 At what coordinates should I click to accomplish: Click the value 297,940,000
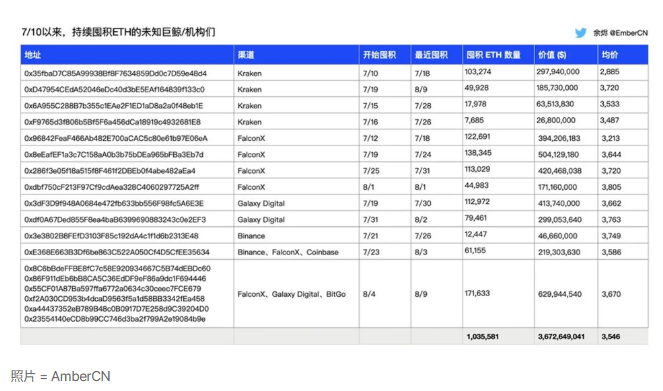(x=558, y=72)
